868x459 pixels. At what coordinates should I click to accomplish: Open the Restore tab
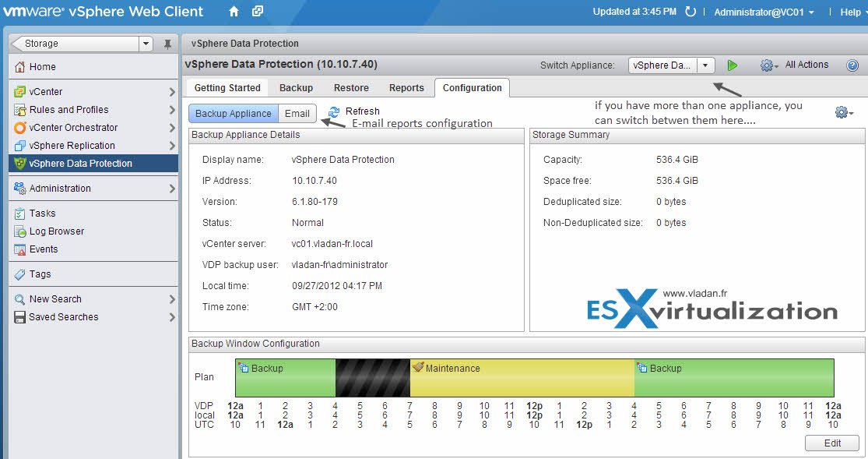(351, 88)
